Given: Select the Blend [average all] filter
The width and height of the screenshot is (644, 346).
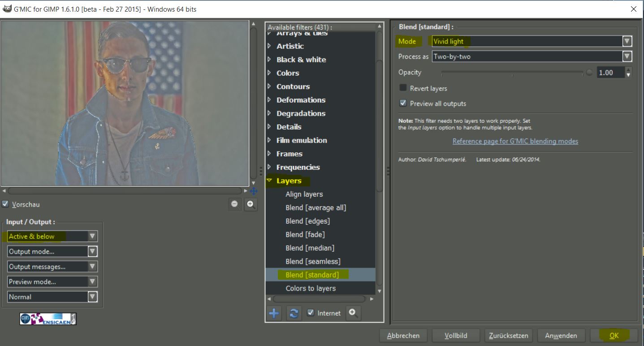Looking at the screenshot, I should click(x=316, y=208).
